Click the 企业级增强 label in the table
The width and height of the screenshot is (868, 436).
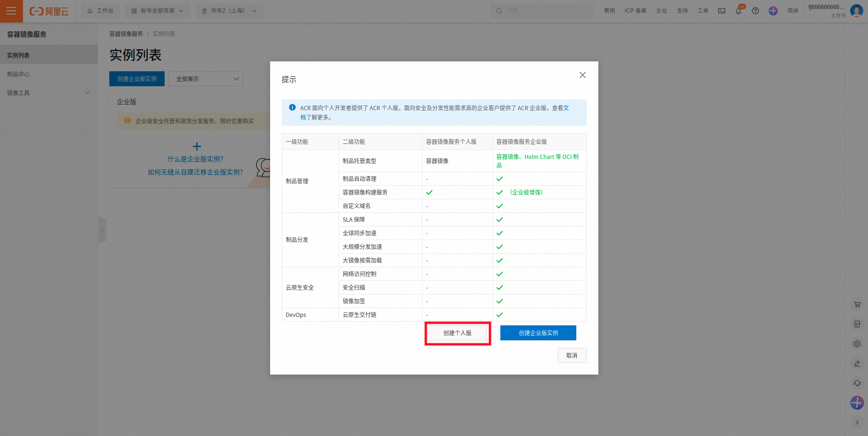point(526,192)
